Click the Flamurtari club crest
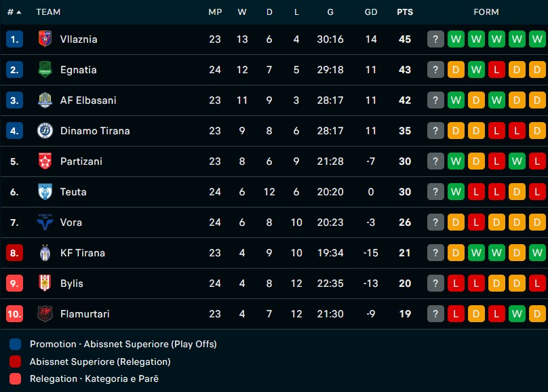548x392 pixels. click(x=45, y=314)
